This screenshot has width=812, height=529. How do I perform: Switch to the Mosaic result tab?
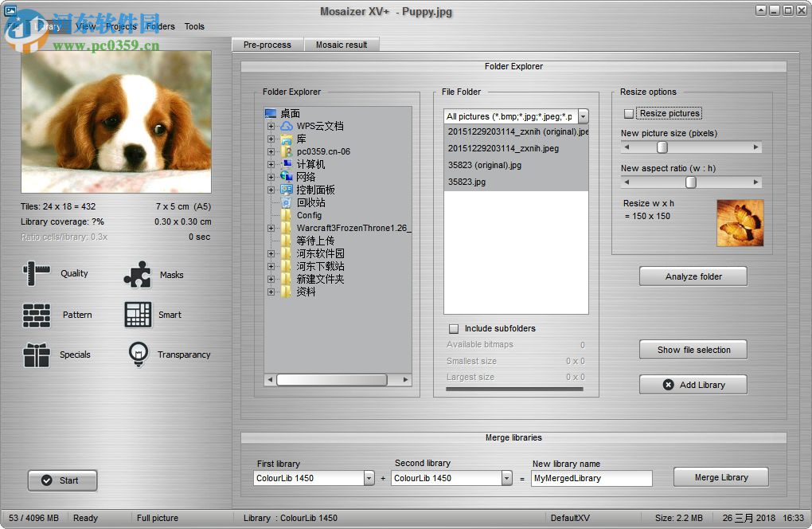click(342, 45)
